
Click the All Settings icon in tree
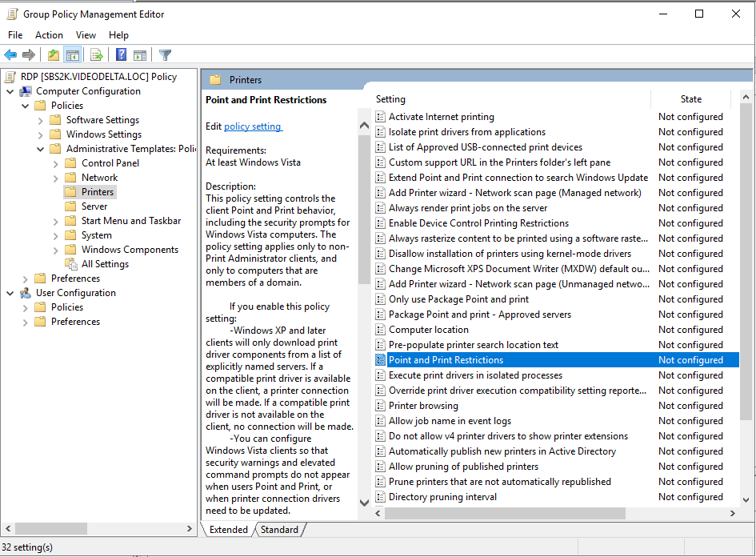(x=71, y=264)
